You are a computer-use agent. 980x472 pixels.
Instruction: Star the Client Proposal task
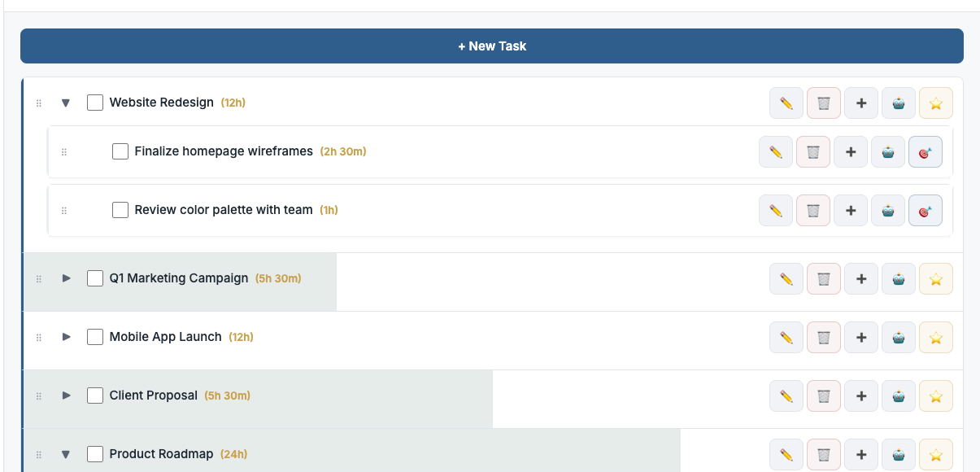click(935, 396)
